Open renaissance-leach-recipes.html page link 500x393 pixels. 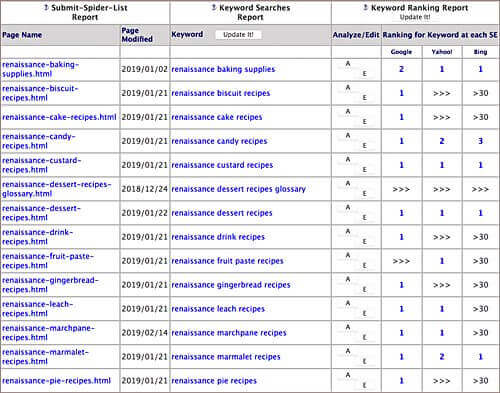37,309
